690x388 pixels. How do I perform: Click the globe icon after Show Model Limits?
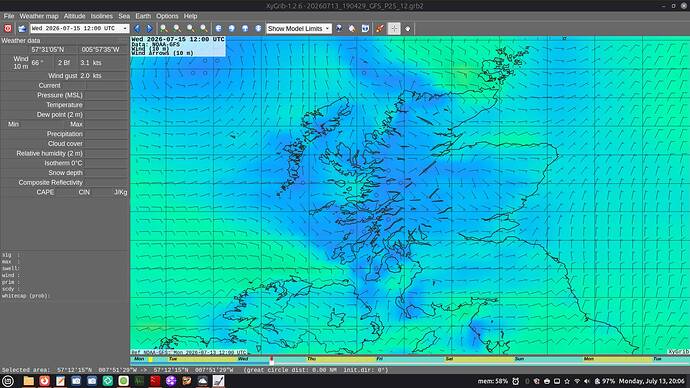coord(339,28)
